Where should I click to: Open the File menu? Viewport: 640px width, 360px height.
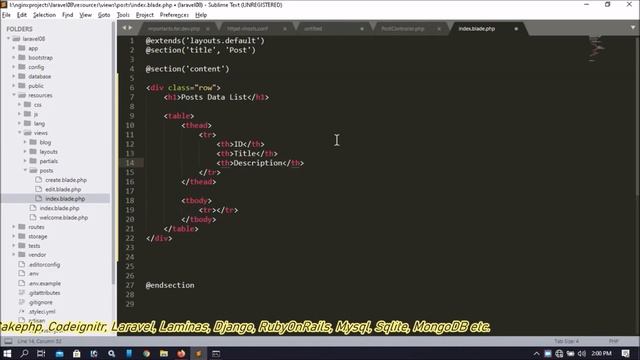coord(6,15)
